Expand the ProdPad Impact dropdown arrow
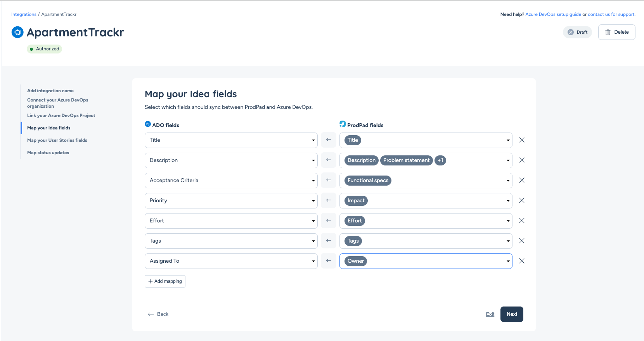The image size is (644, 341). tap(508, 201)
